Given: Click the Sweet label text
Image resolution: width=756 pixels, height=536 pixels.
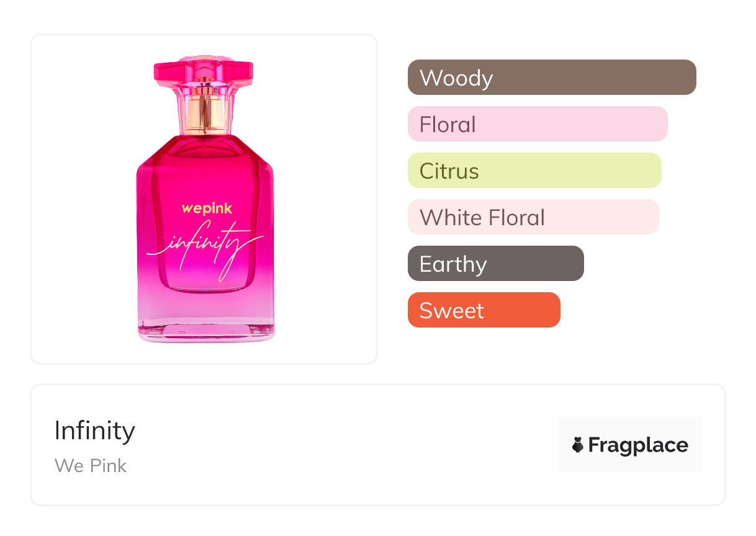Looking at the screenshot, I should (451, 311).
